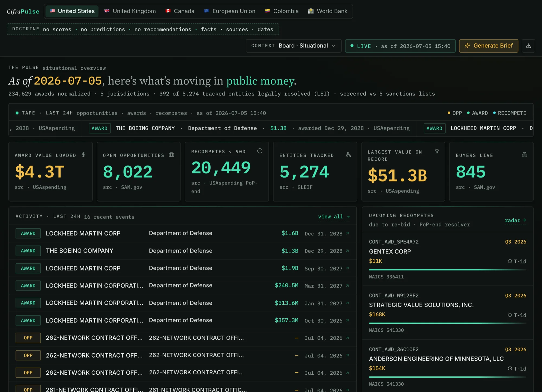
Task: Open arrow icon for Lockheed $1.9B award
Action: 347,268
